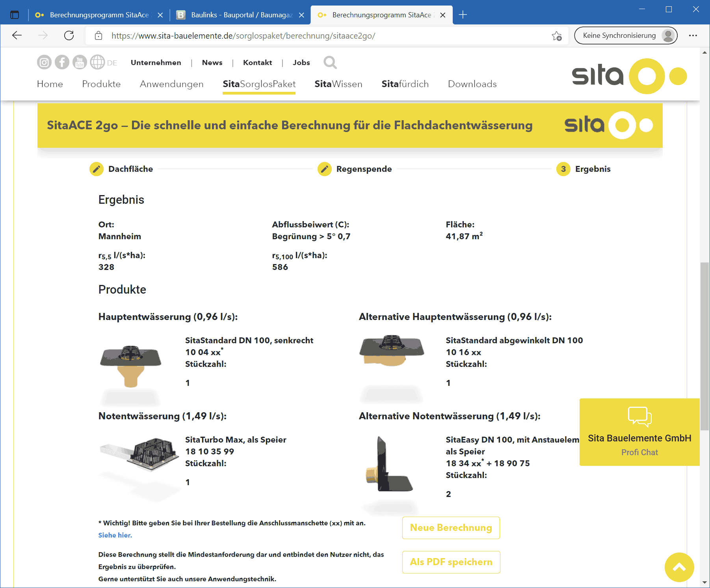Click the Begrünung > 5° 0,7 value

(x=311, y=236)
